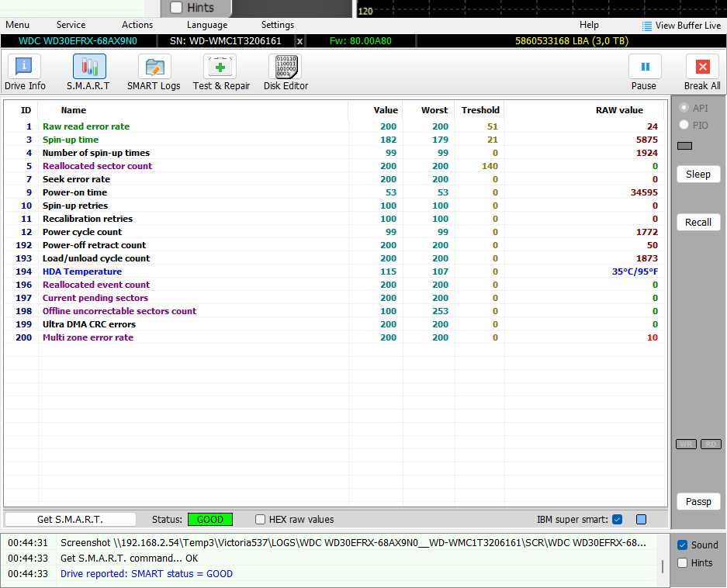Click the Recall button
This screenshot has width=727, height=588.
(698, 223)
